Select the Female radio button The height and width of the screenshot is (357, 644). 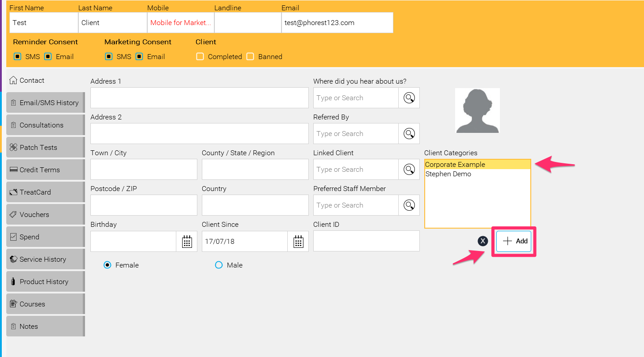(x=107, y=265)
